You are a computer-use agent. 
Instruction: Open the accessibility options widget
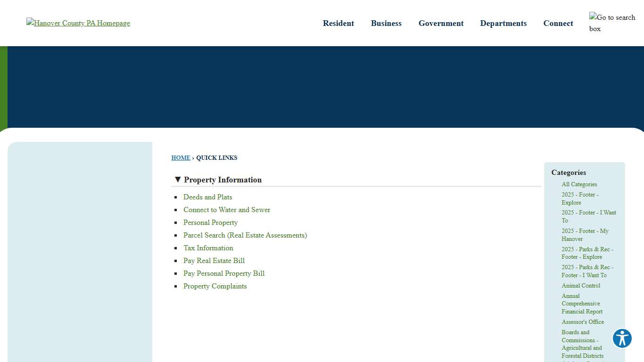[x=622, y=338]
